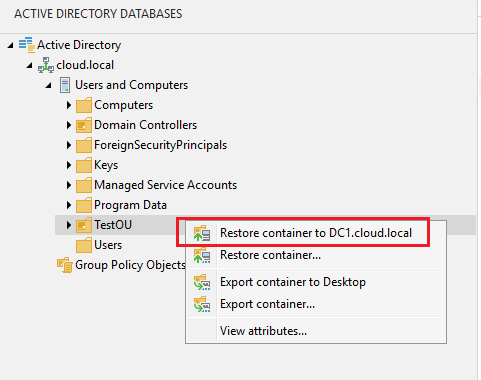Screen dimensions: 481x380
Task: Select the Users container in tree
Action: (x=108, y=245)
